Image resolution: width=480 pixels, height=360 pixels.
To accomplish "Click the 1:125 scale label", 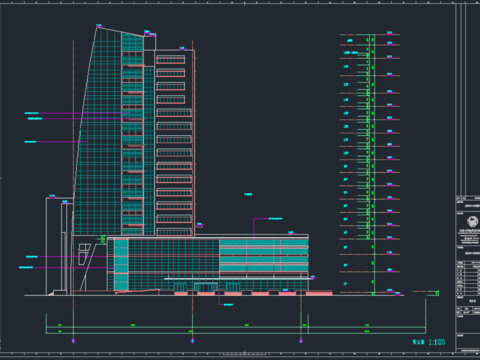I will click(437, 342).
